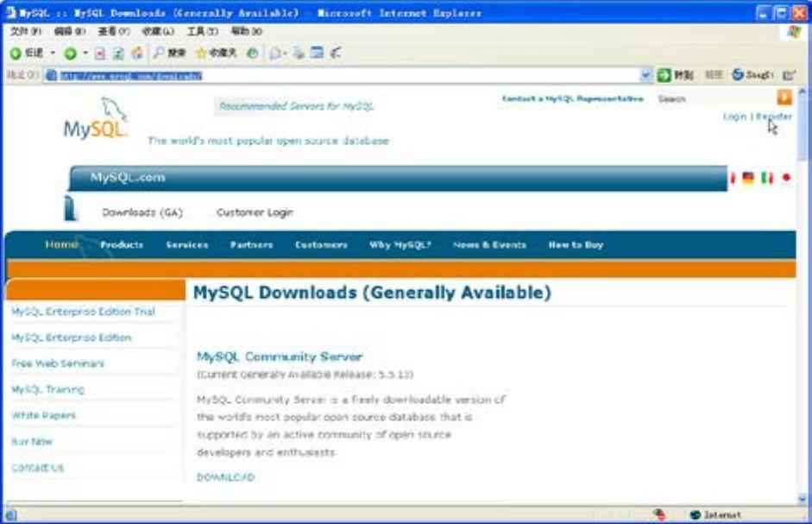Open the 编辑(E) menu
Screen dimensions: 812x524
(x=70, y=32)
